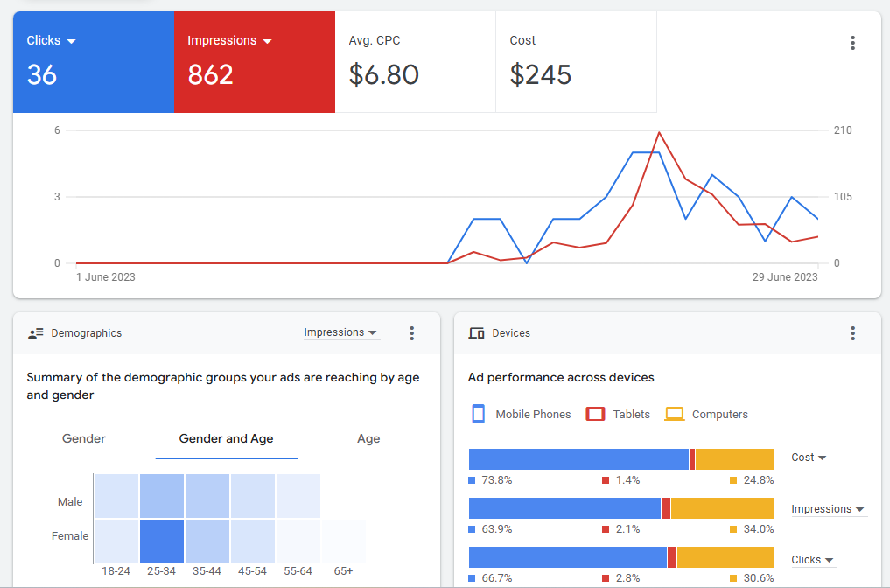Click the red impressions peak on chart
Viewport: 890px width, 588px height.
658,133
